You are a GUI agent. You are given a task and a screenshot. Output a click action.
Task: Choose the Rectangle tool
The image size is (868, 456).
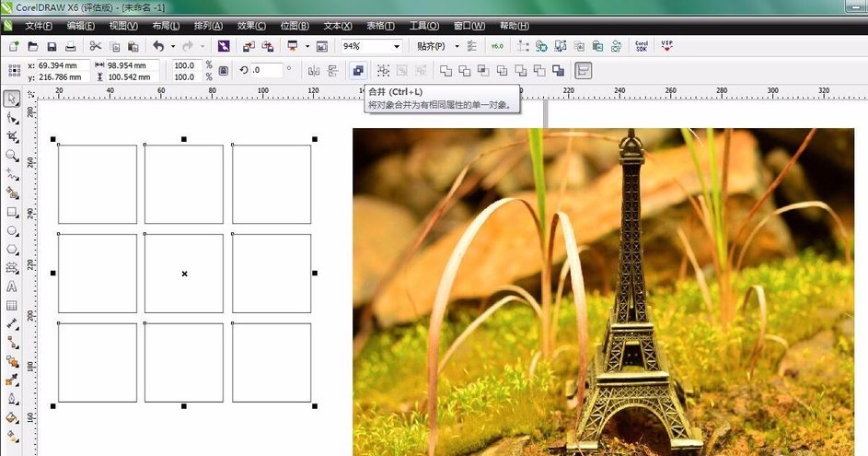click(x=12, y=212)
